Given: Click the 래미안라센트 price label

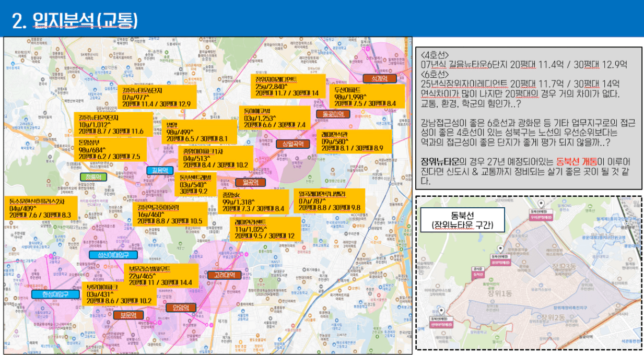Looking at the screenshot, I should (x=265, y=228).
